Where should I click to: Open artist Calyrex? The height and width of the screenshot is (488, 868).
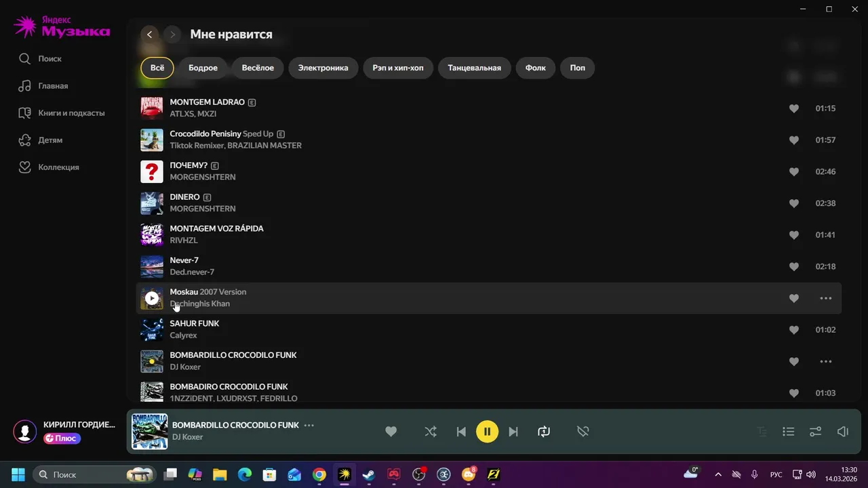pyautogui.click(x=183, y=335)
